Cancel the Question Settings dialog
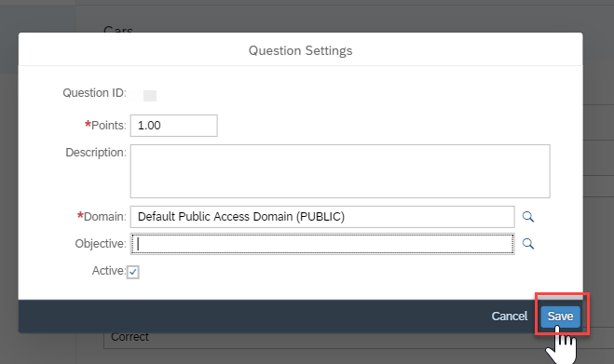This screenshot has height=364, width=614. tap(510, 317)
